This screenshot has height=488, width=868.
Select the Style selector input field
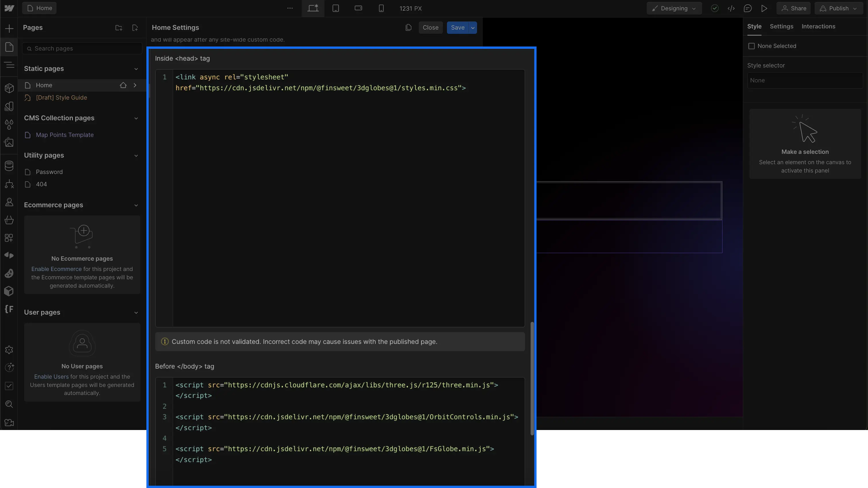tap(804, 80)
